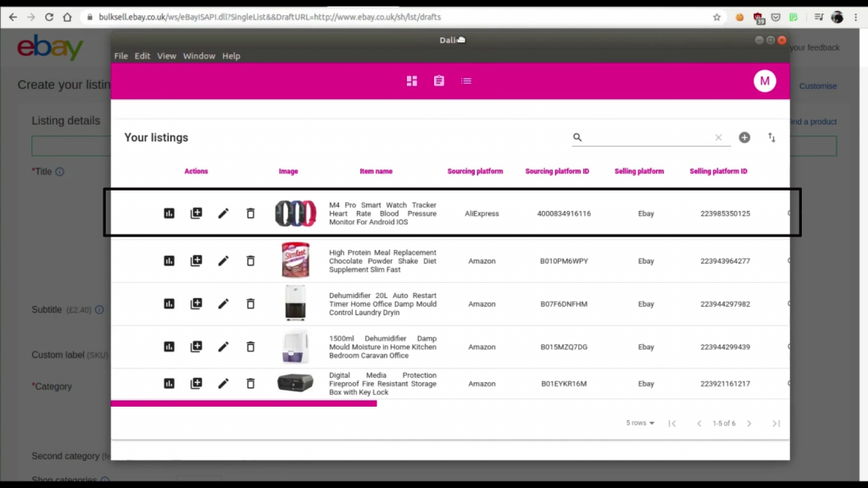Click the white 1500ml dehumidifier thumbnail
Viewport: 868px width, 488px height.
296,347
